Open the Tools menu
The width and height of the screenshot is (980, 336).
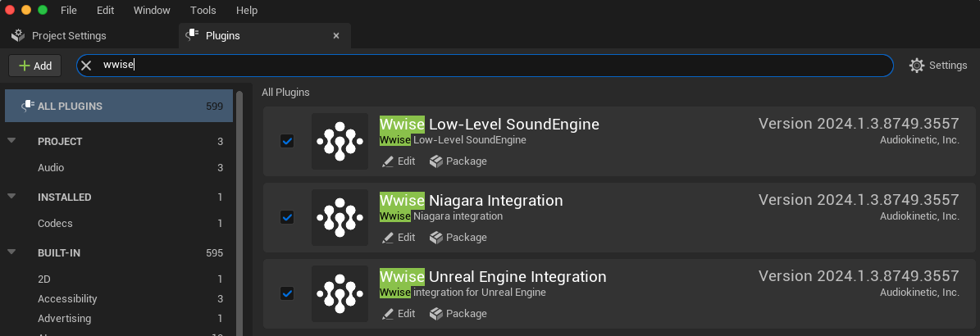point(203,11)
